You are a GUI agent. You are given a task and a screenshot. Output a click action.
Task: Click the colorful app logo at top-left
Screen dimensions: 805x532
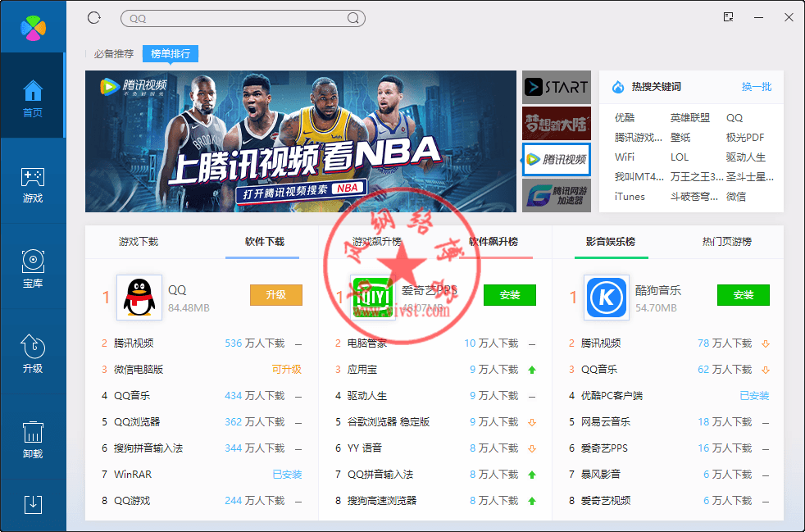click(33, 27)
